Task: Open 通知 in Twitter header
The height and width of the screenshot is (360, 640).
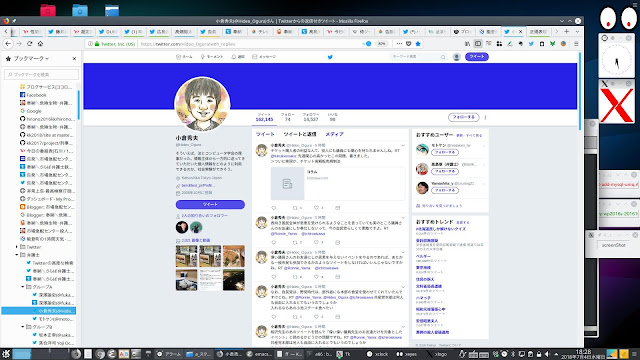Action: (x=238, y=57)
